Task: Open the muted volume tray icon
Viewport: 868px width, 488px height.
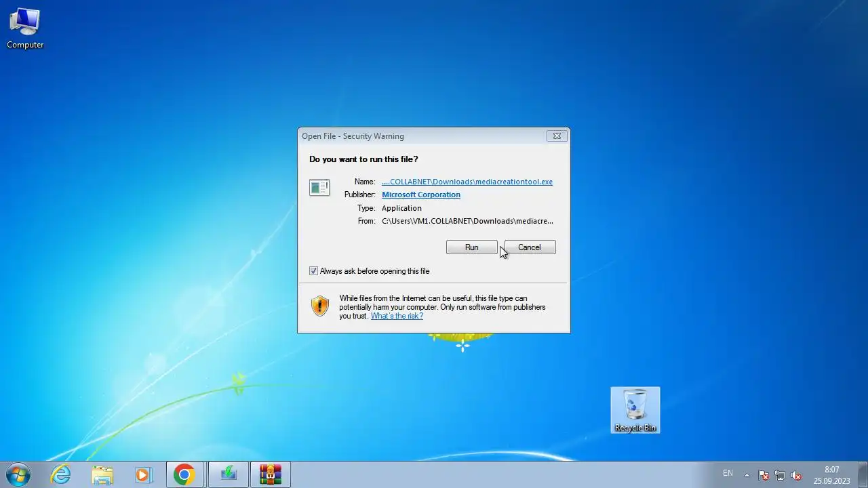Action: tap(797, 475)
